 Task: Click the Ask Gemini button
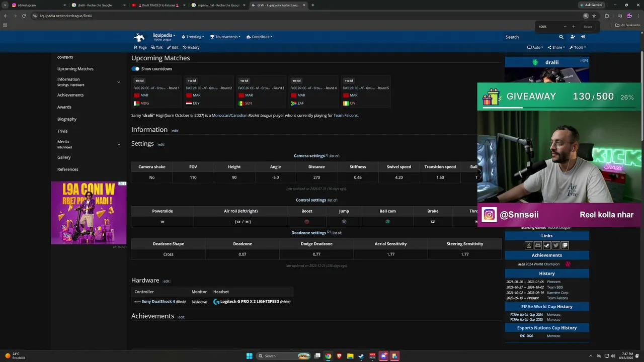point(591,5)
